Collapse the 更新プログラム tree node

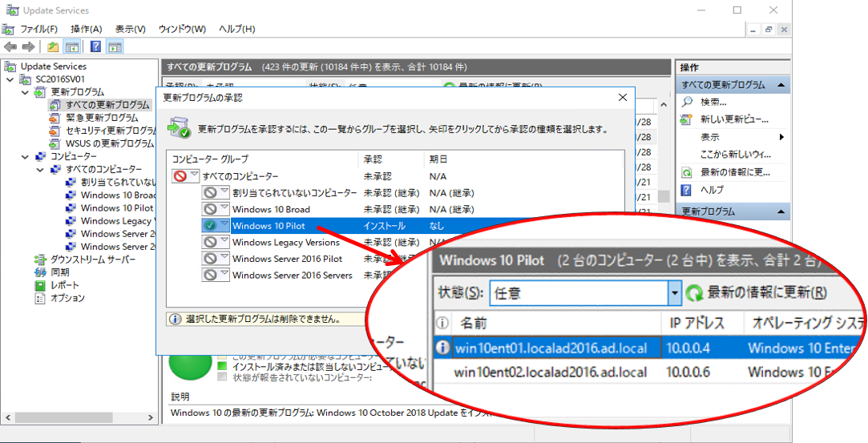(x=25, y=92)
